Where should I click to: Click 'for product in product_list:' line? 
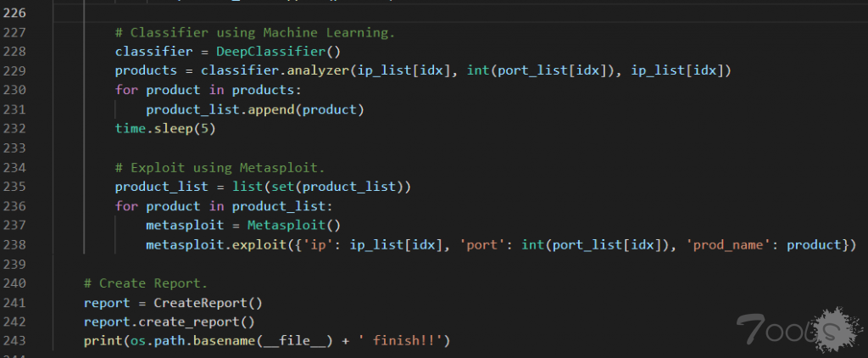(x=224, y=205)
